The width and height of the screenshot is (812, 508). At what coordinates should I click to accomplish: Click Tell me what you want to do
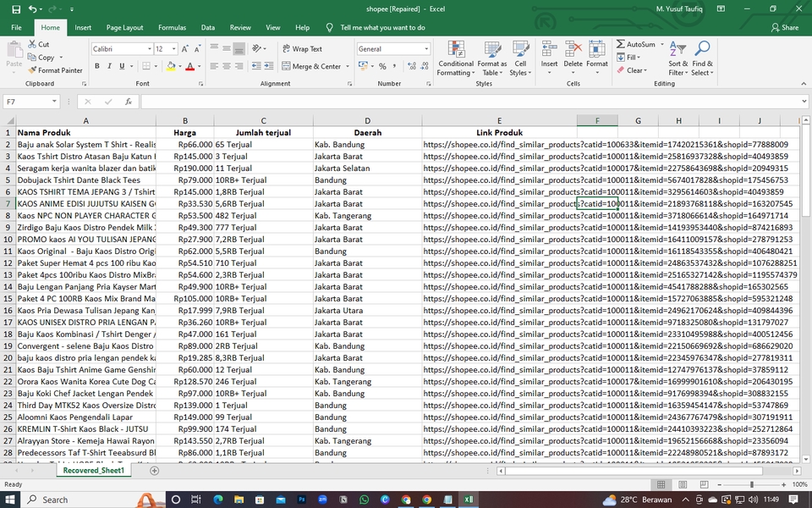[x=382, y=27]
